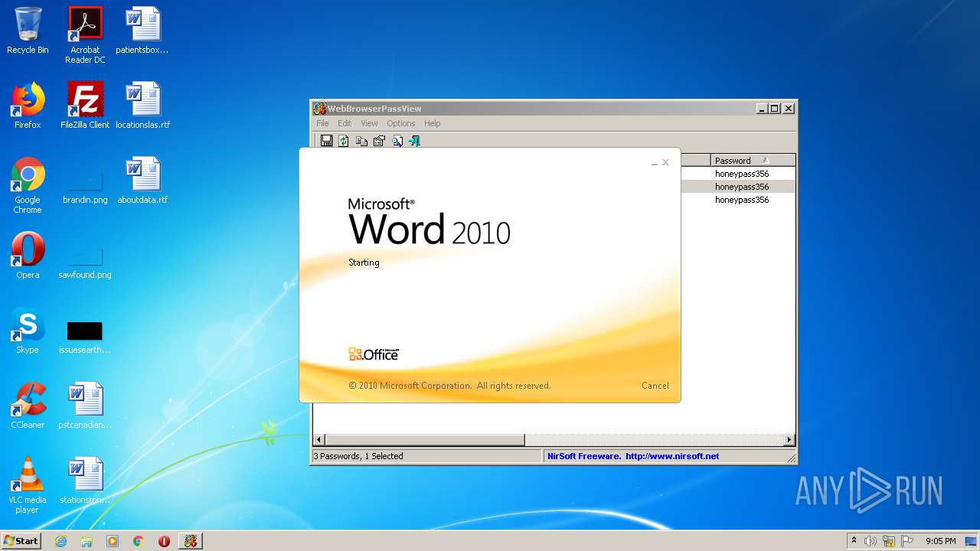
Task: Select first honeypass356 password row
Action: (741, 174)
